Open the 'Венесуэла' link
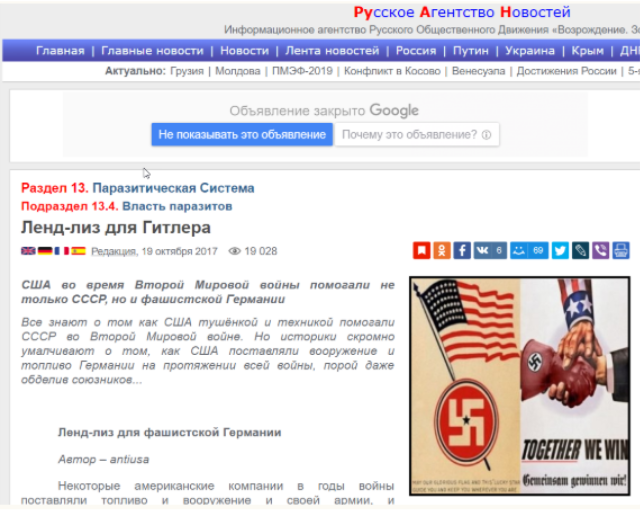Image resolution: width=640 pixels, height=510 pixels. 478,71
